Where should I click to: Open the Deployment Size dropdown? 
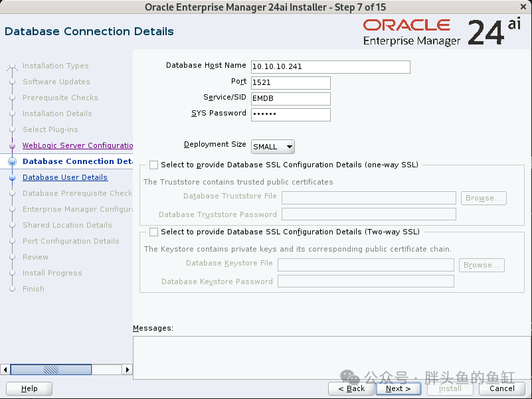click(273, 147)
